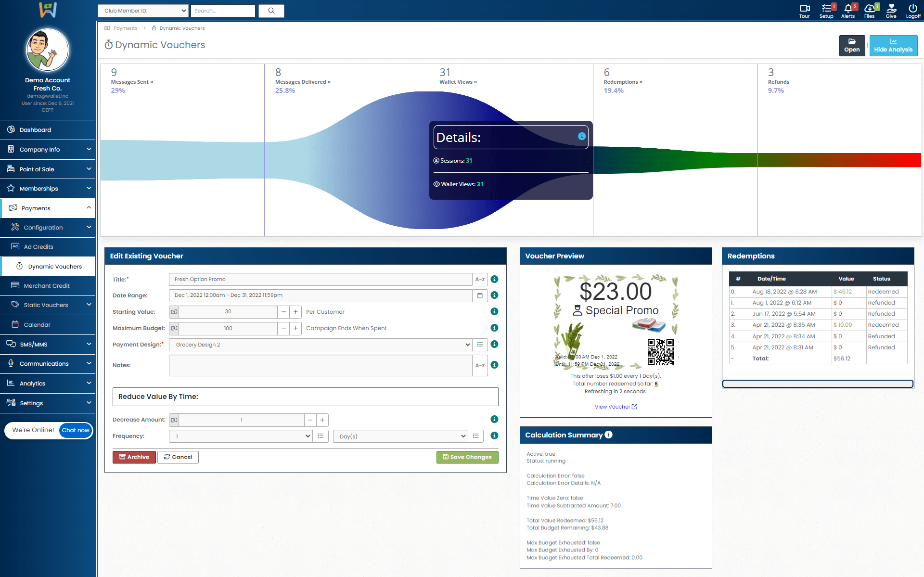Expand the Club Member ID dropdown
The width and height of the screenshot is (924, 577).
point(143,11)
